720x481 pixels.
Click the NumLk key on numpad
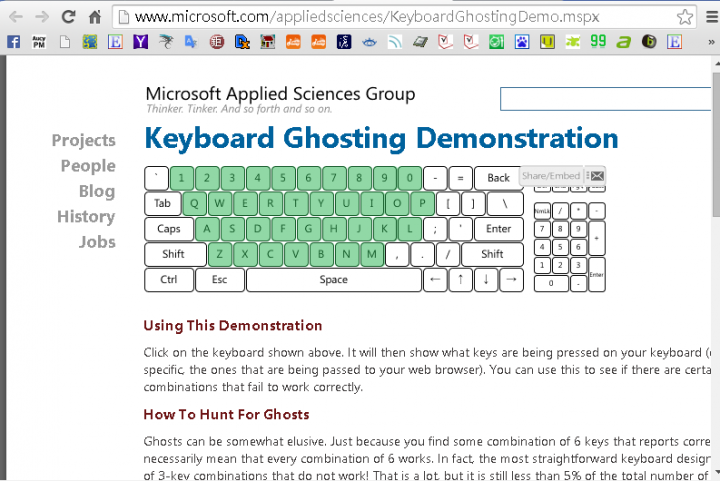point(542,211)
